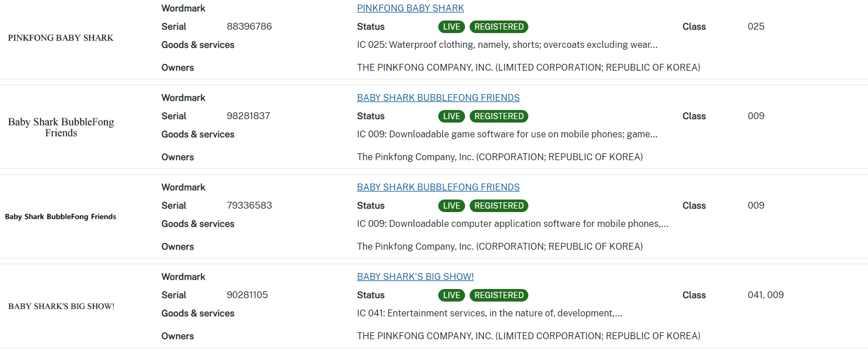Click the class value 025
This screenshot has width=868, height=350.
(x=756, y=27)
